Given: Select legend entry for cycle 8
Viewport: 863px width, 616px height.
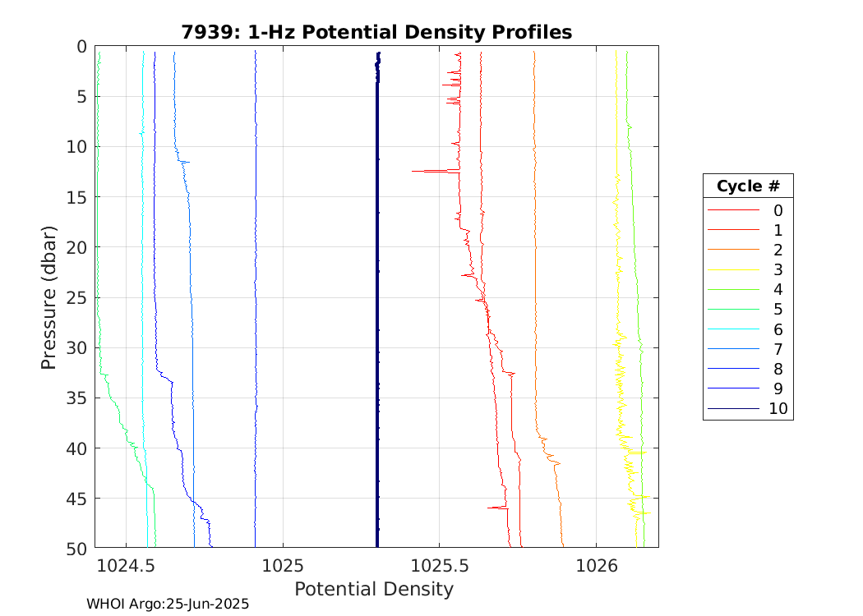Looking at the screenshot, I should point(748,369).
